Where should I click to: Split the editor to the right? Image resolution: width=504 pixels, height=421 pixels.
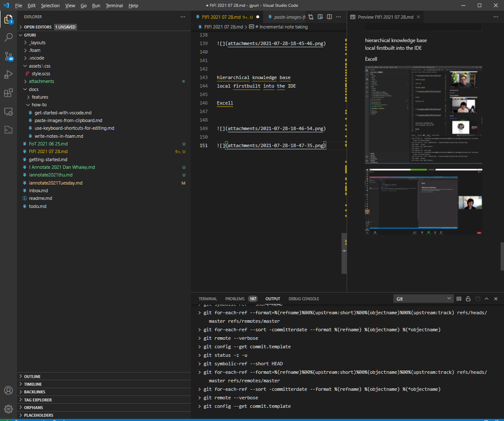[329, 17]
